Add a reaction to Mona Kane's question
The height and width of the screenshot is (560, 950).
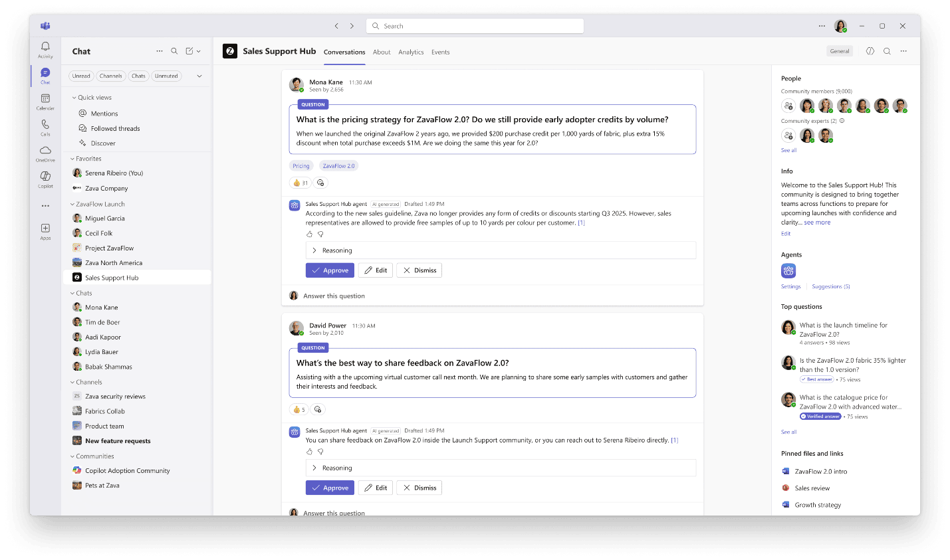(320, 182)
